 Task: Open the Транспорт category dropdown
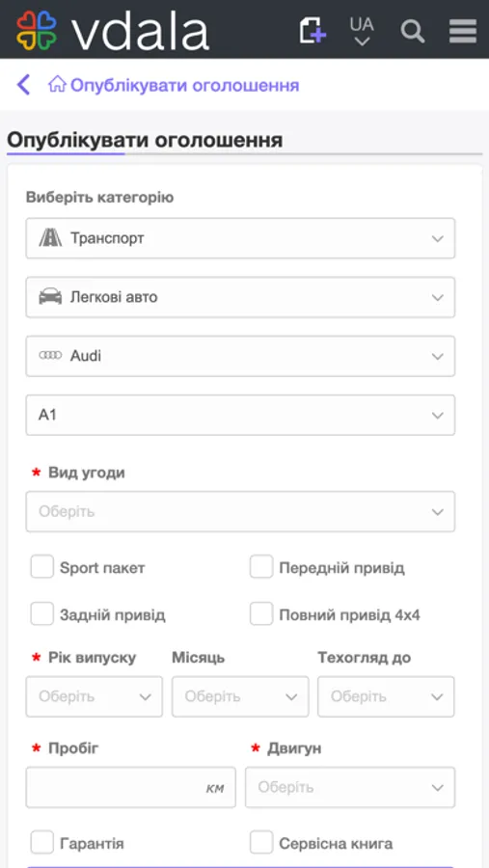coord(240,238)
